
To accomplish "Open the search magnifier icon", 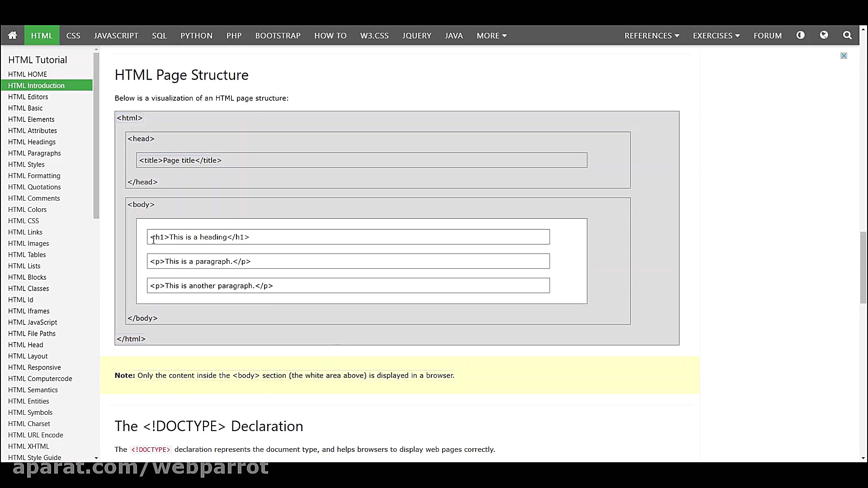I will coord(848,35).
